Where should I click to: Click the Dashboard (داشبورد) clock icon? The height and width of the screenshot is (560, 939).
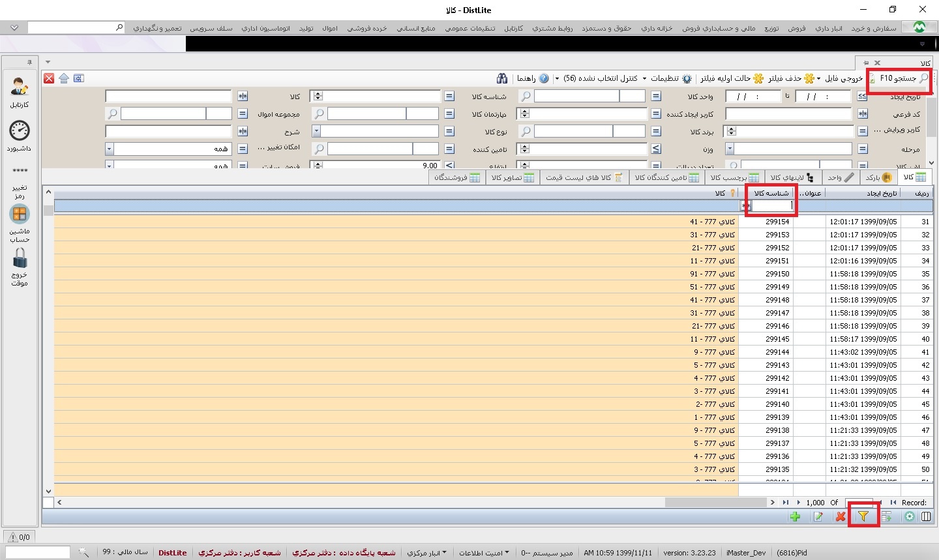click(20, 131)
